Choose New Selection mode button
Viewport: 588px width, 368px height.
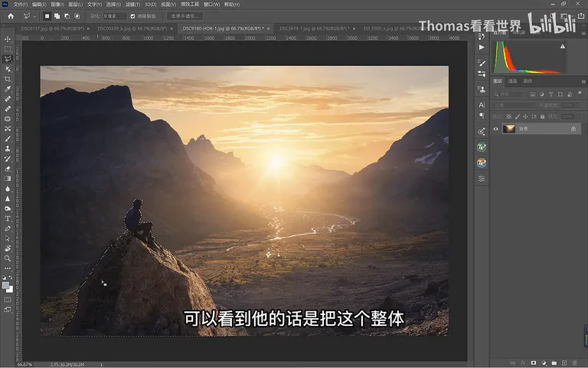coord(47,16)
